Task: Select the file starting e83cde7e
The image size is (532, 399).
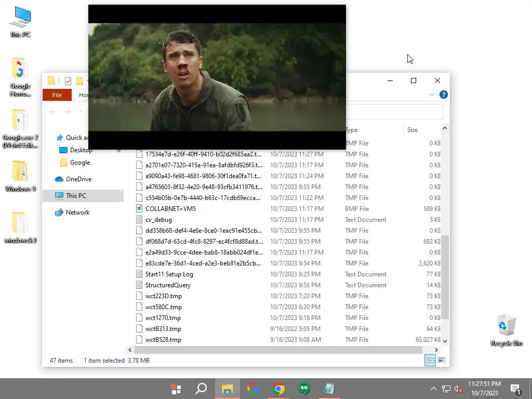Action: pos(288,263)
